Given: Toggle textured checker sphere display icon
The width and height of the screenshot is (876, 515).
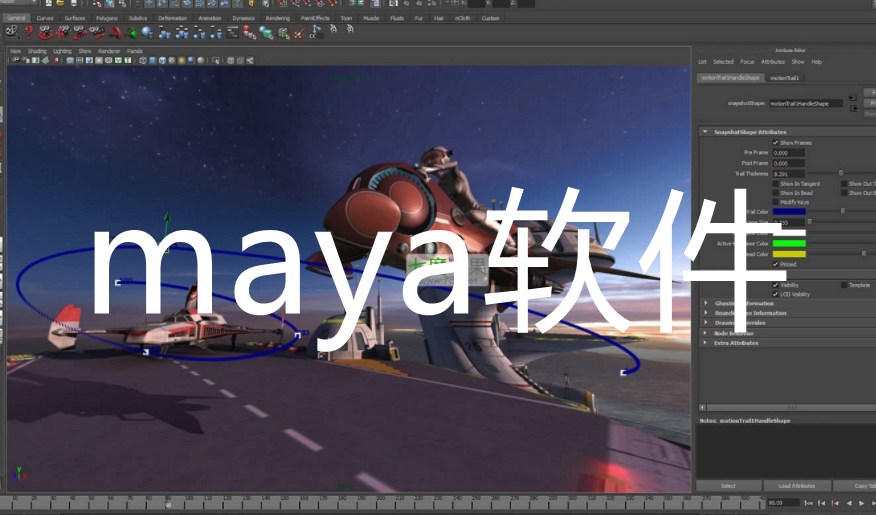Looking at the screenshot, I should click(172, 60).
